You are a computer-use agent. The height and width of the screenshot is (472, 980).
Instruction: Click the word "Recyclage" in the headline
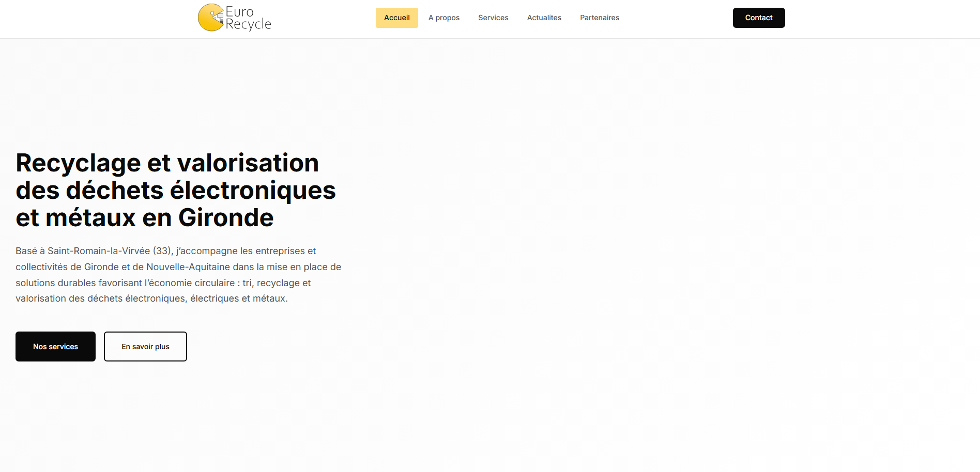[x=78, y=163]
